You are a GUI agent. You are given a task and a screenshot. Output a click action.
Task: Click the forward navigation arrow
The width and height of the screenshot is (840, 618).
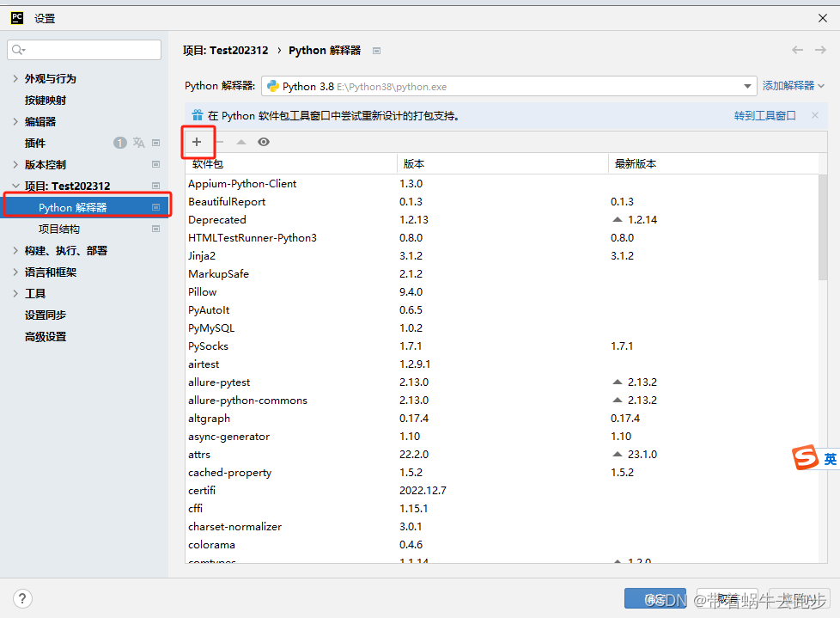tap(820, 50)
